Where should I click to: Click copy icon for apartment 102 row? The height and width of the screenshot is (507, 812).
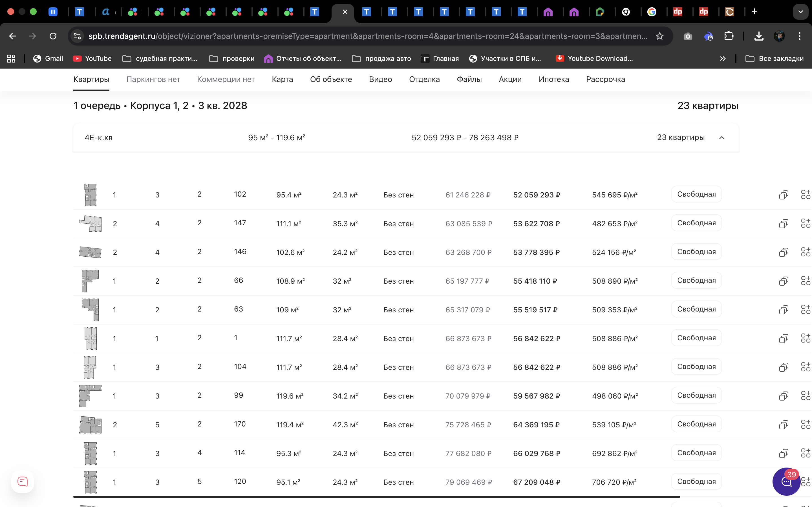[783, 195]
